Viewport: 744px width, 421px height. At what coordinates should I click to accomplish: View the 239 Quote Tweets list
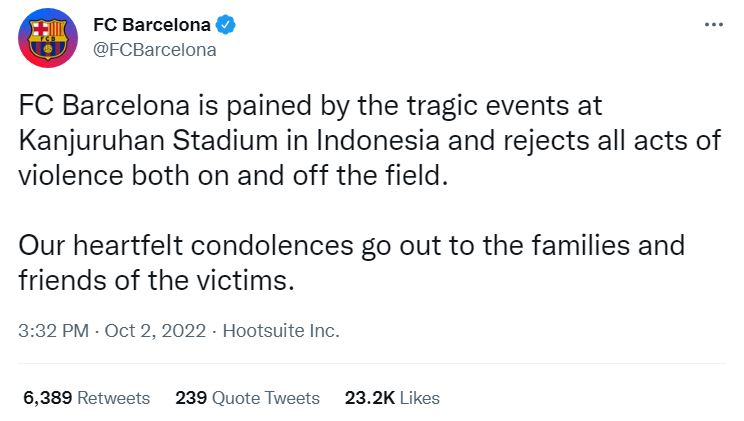tap(247, 398)
